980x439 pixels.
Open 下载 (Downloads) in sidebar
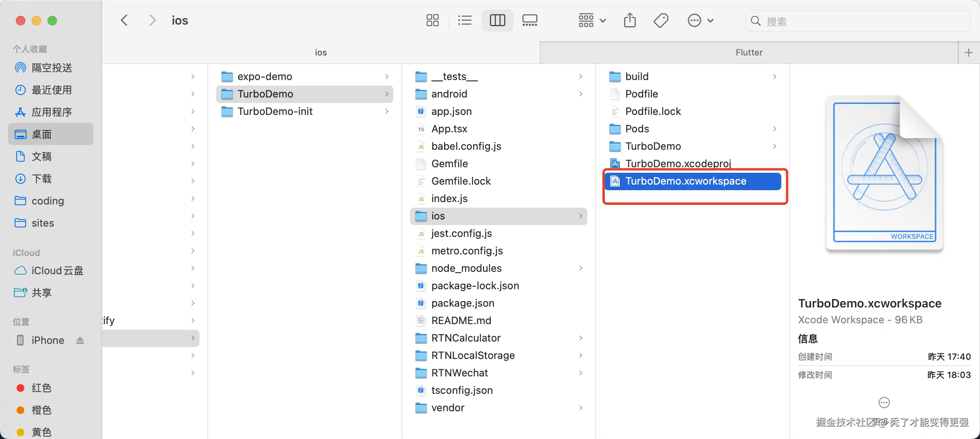click(51, 179)
